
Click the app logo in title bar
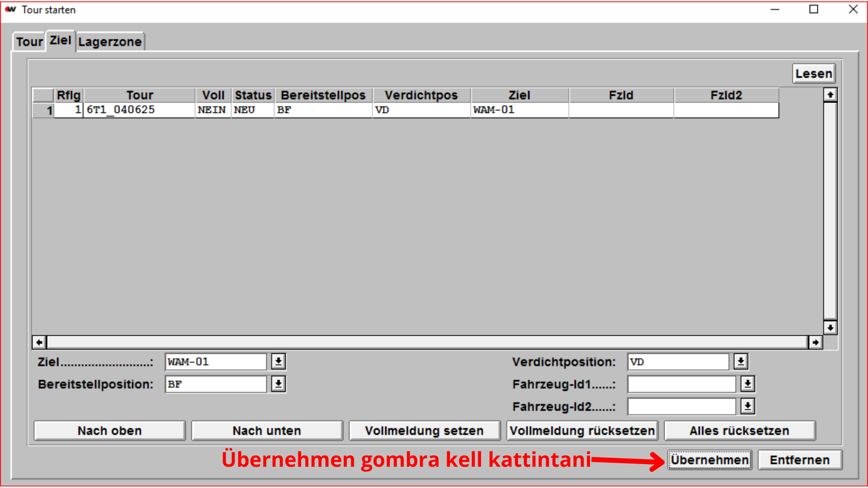click(10, 9)
